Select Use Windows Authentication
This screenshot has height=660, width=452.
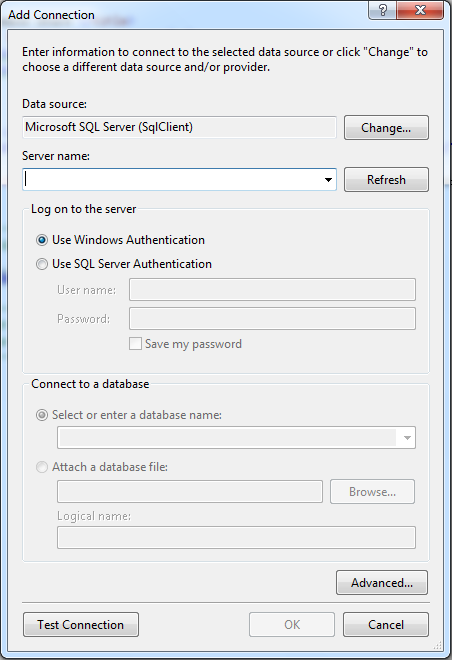pyautogui.click(x=120, y=240)
